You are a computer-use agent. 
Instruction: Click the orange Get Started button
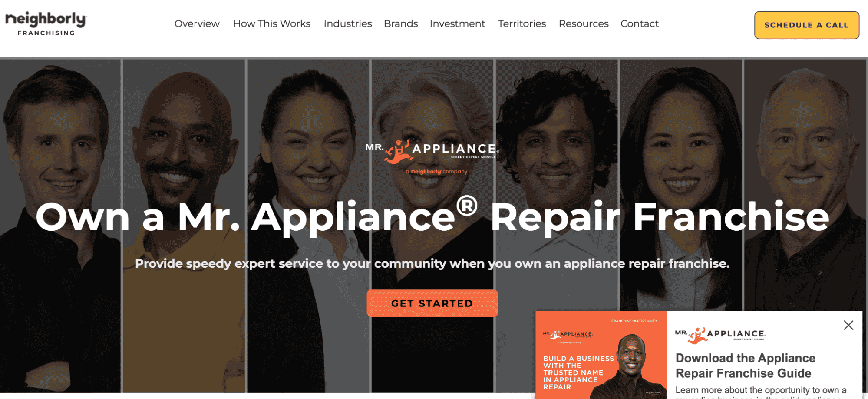432,303
